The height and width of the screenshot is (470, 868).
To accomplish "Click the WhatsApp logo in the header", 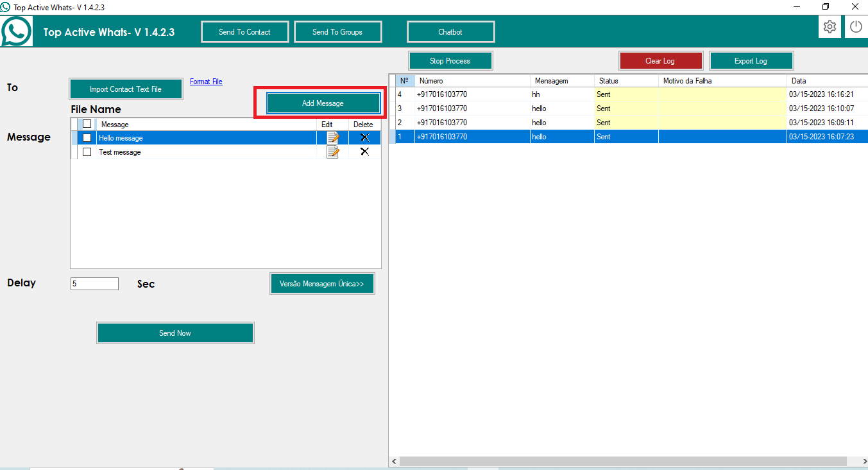I will click(x=16, y=31).
